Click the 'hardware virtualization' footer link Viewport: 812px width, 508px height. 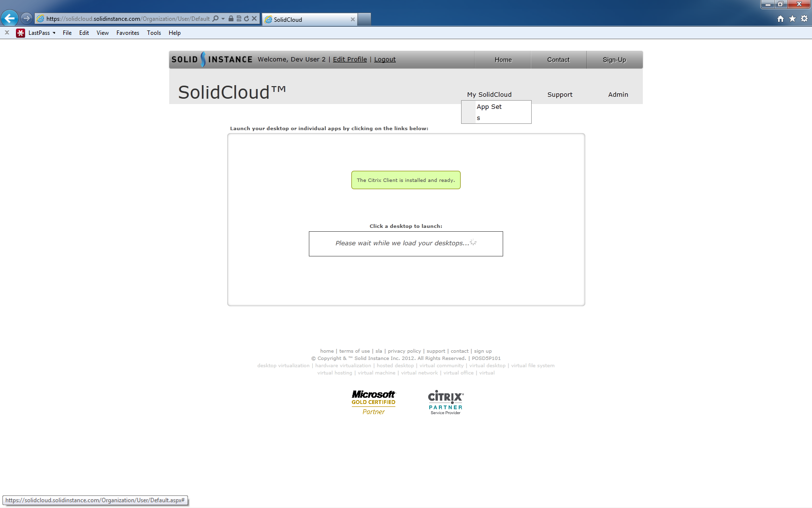click(x=343, y=366)
